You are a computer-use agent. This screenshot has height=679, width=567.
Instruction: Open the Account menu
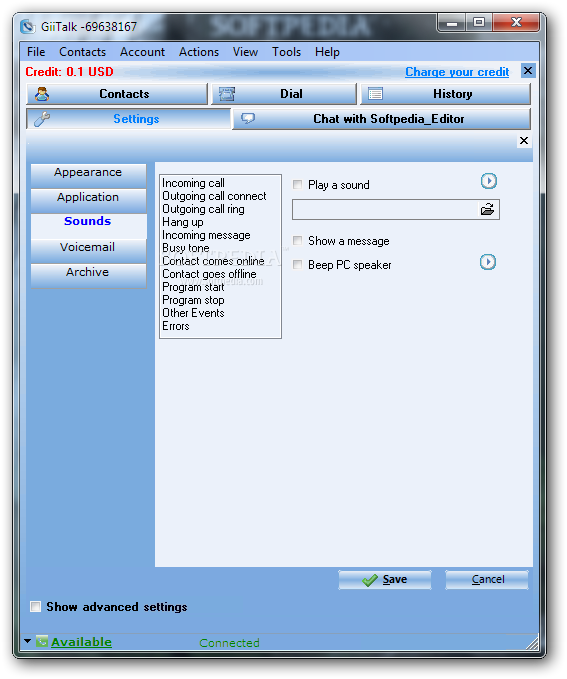(x=143, y=52)
